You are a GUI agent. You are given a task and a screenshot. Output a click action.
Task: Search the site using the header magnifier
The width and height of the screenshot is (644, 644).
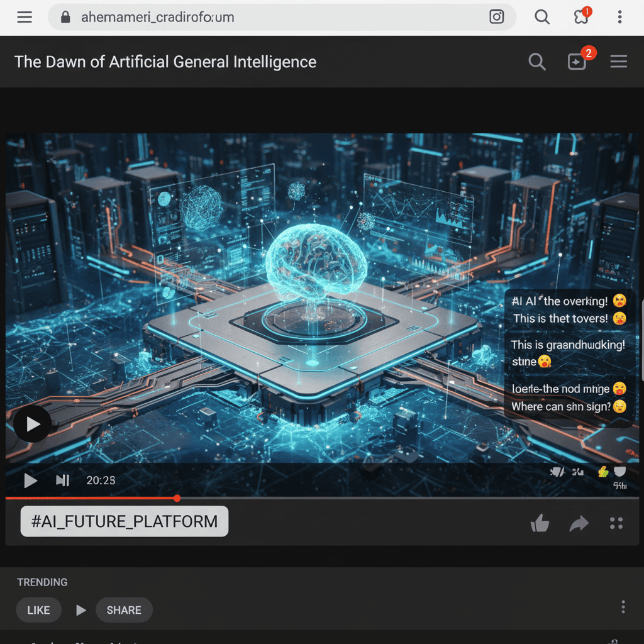(536, 62)
